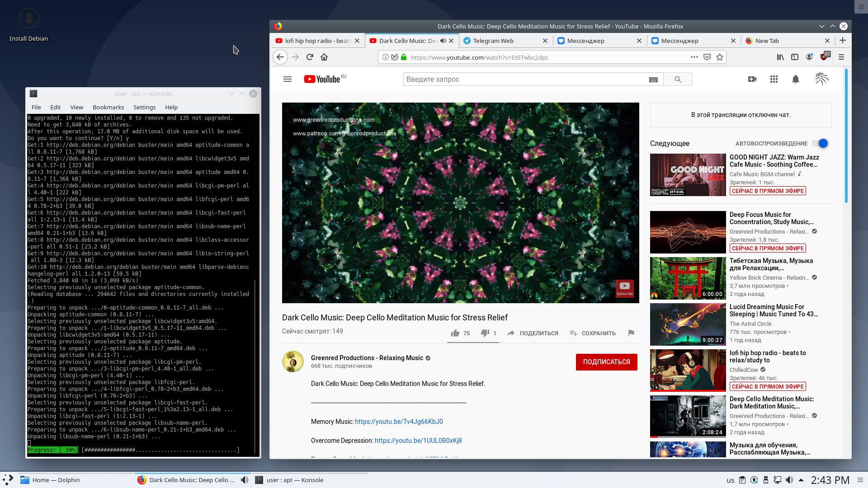Show site information icon in URL bar

(385, 57)
